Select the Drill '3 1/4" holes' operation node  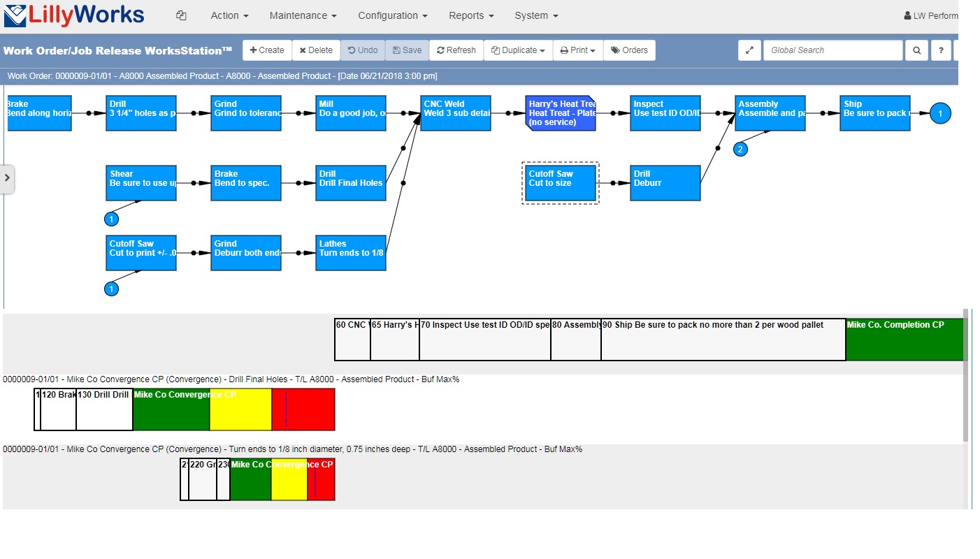[x=141, y=113]
